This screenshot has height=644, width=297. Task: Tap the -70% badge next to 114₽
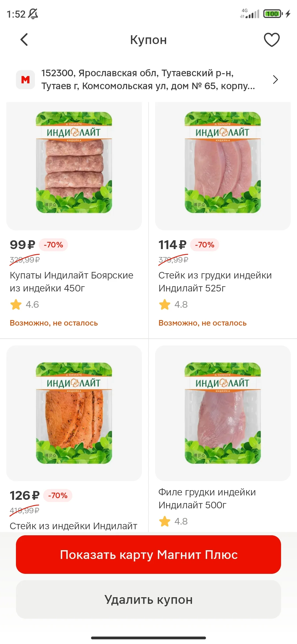coord(205,245)
